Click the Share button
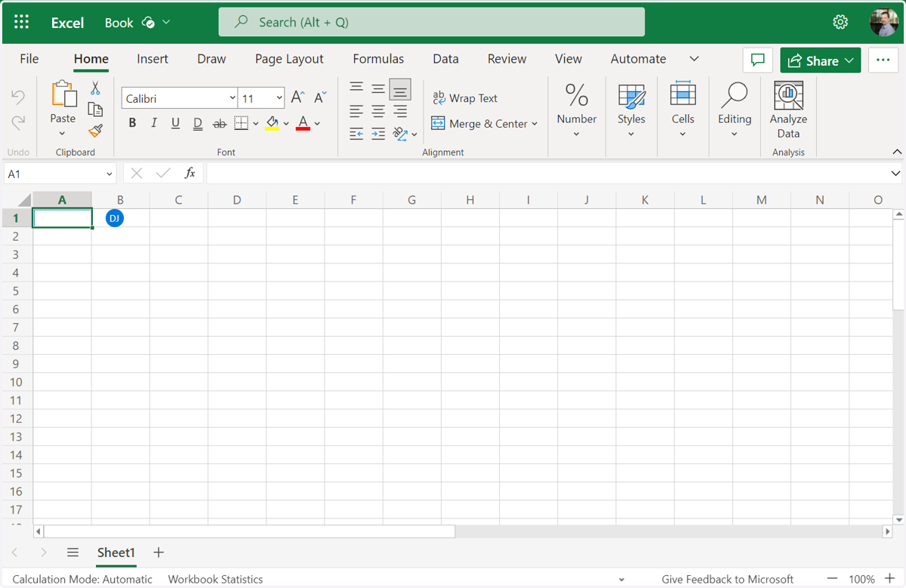This screenshot has width=906, height=588. click(821, 60)
